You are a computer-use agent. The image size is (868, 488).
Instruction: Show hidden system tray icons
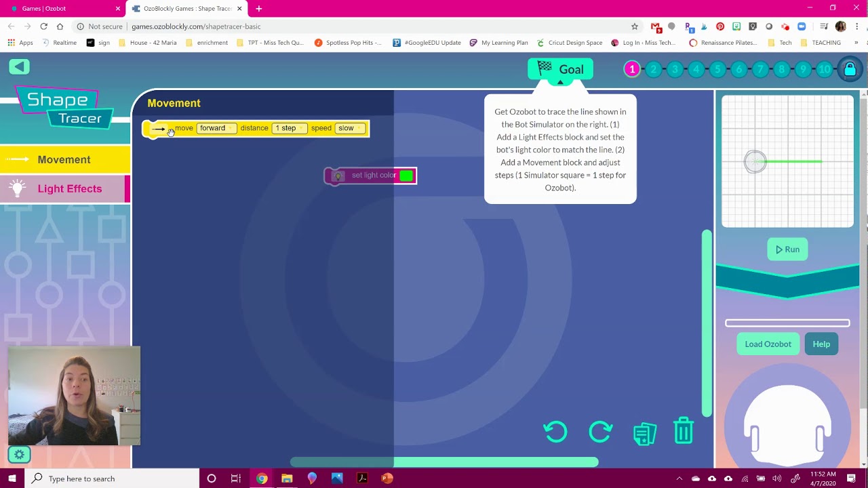679,479
